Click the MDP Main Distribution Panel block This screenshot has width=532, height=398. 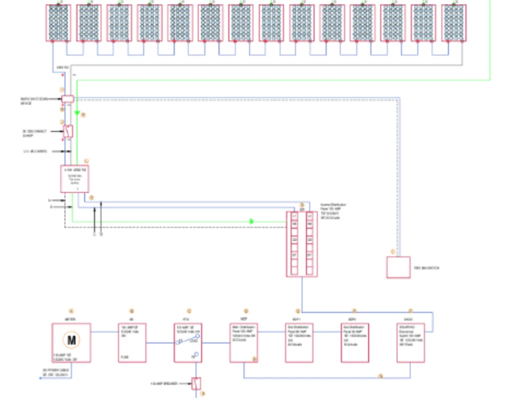(x=244, y=340)
